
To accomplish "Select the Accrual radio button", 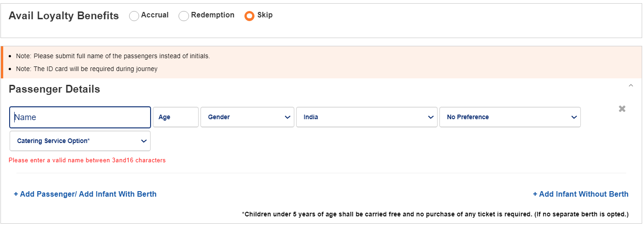I will [x=134, y=16].
